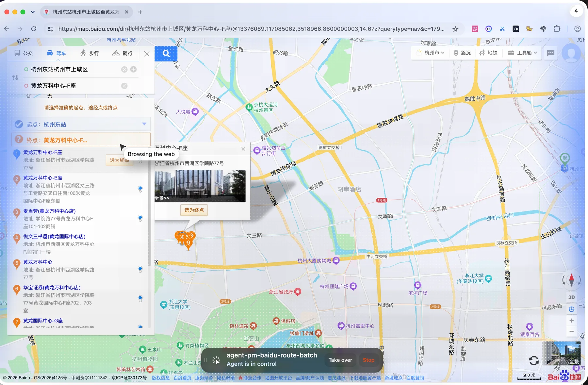
Task: Select radio for 麦当劳(黄龙万科中心店) result
Action: [x=140, y=218]
